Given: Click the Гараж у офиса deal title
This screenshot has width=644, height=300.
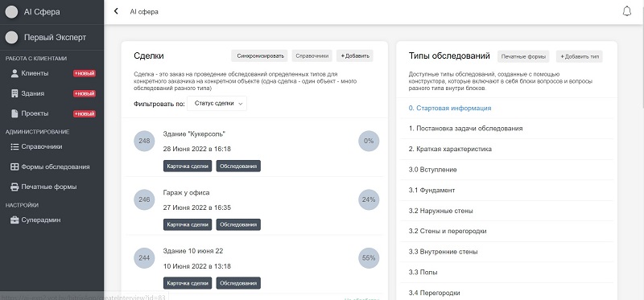Looking at the screenshot, I should (187, 192).
